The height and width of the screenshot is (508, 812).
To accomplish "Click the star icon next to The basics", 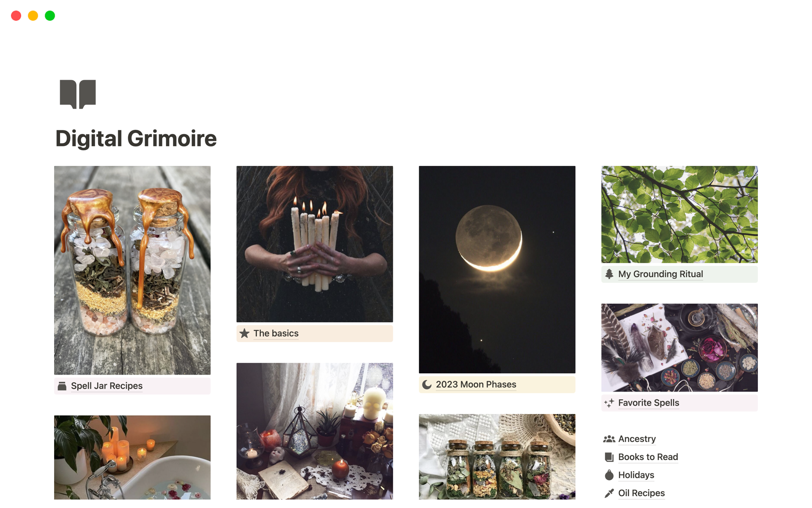I will (244, 333).
